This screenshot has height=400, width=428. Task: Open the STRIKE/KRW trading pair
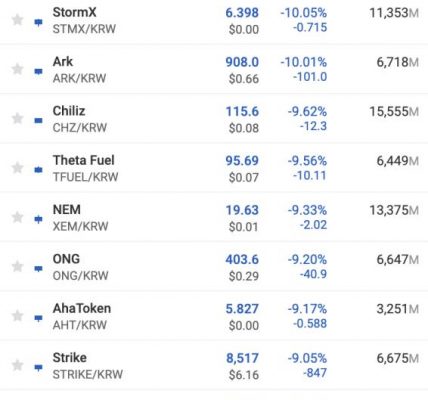point(88,374)
